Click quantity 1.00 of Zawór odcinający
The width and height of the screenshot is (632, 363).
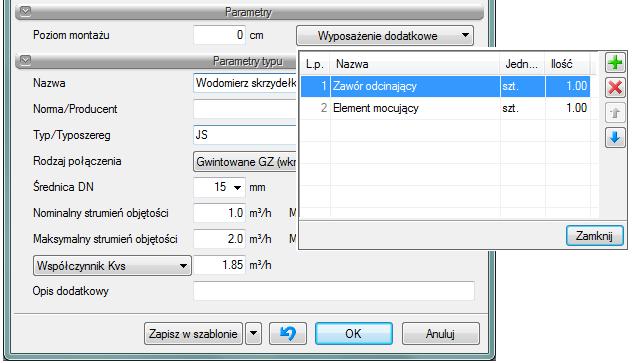[568, 86]
